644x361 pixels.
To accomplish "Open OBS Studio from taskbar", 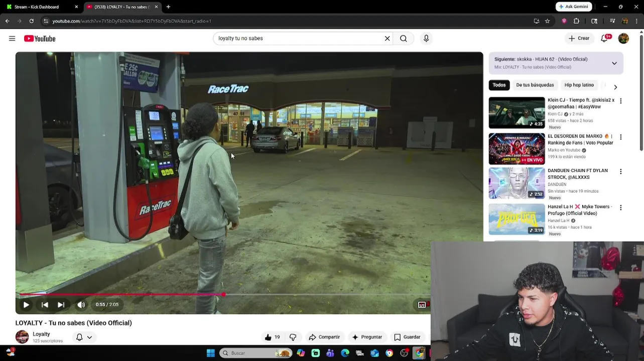I will (404, 353).
